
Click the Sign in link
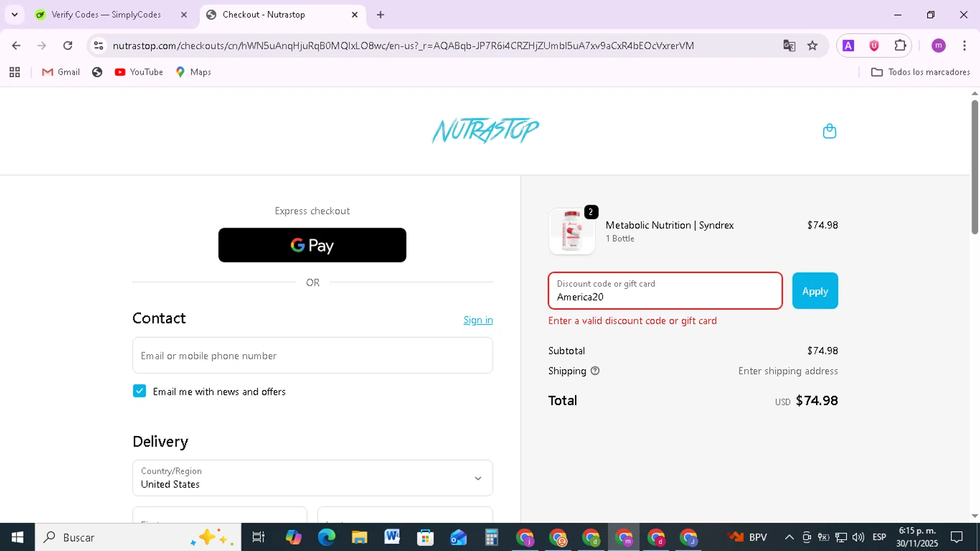click(x=478, y=320)
